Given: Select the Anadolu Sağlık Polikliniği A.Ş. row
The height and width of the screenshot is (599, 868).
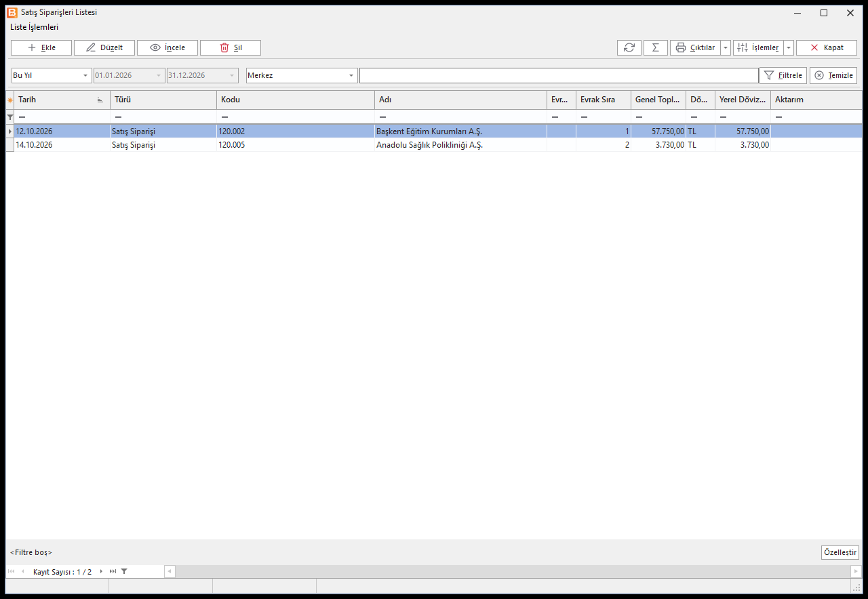Looking at the screenshot, I should tap(434, 145).
